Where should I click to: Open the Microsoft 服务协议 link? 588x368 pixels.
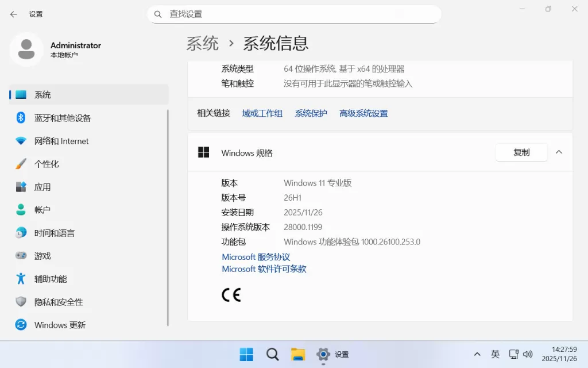coord(256,257)
